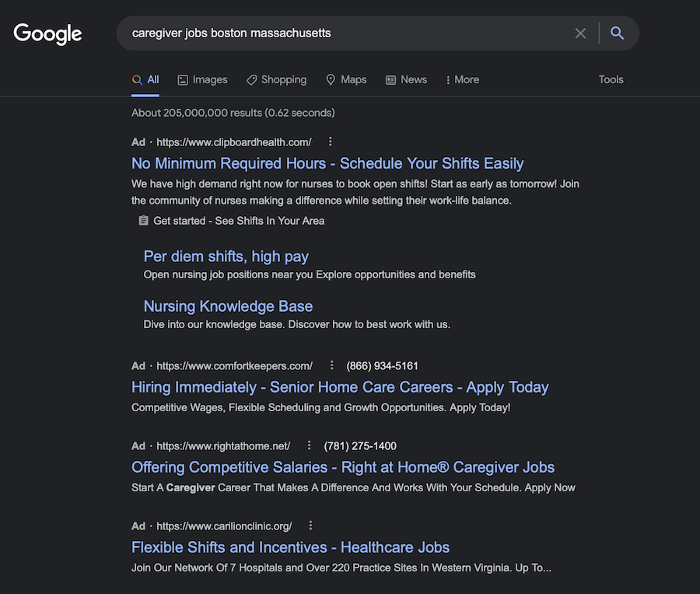Screen dimensions: 700x594
Task: Click the clipboard icon beside Get started
Action: (x=143, y=221)
